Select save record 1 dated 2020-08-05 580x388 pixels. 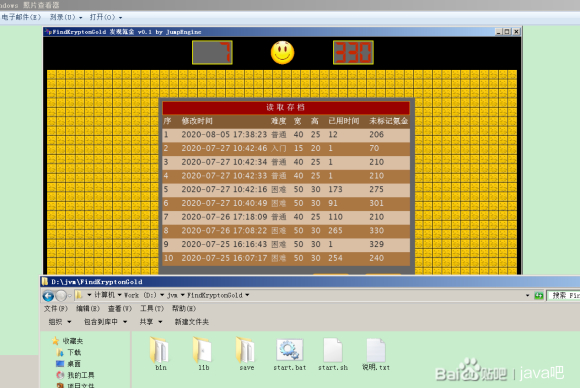(x=286, y=135)
